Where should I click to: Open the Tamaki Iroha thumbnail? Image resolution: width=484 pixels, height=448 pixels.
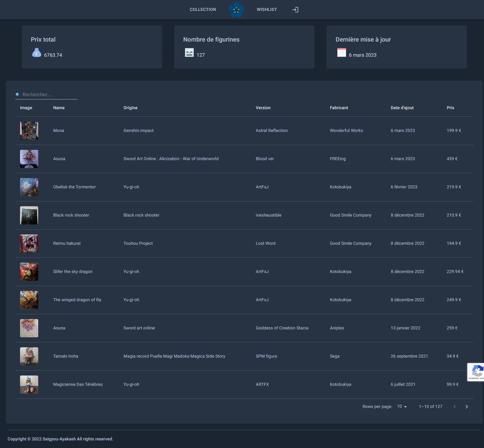(x=29, y=356)
